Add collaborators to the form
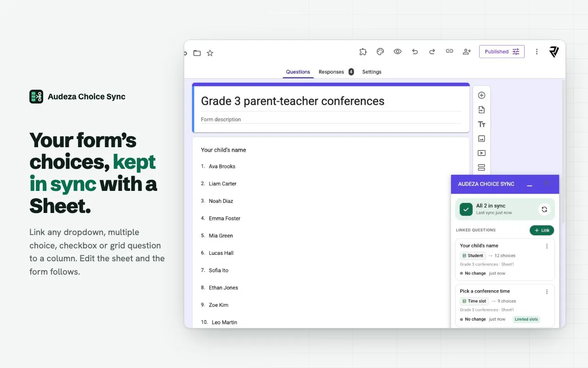 click(467, 52)
